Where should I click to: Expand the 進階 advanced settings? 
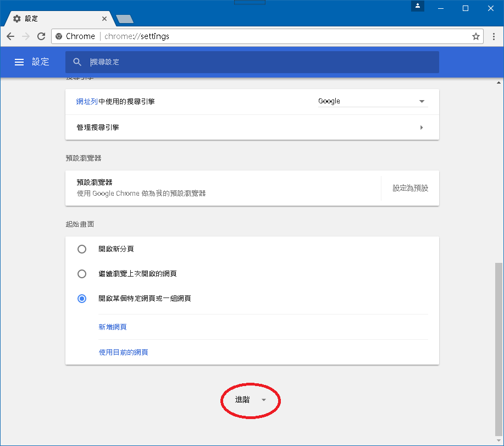coord(251,400)
